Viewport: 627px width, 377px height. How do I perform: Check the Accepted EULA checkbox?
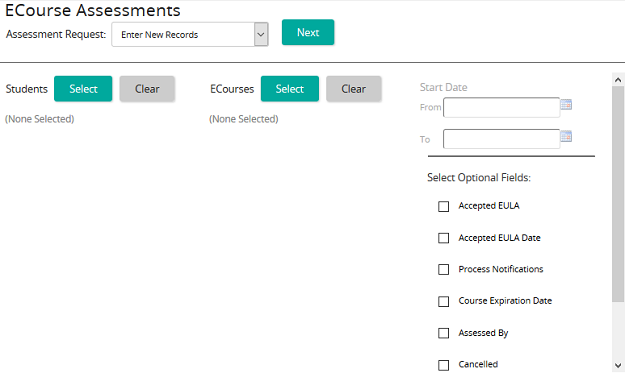point(443,206)
